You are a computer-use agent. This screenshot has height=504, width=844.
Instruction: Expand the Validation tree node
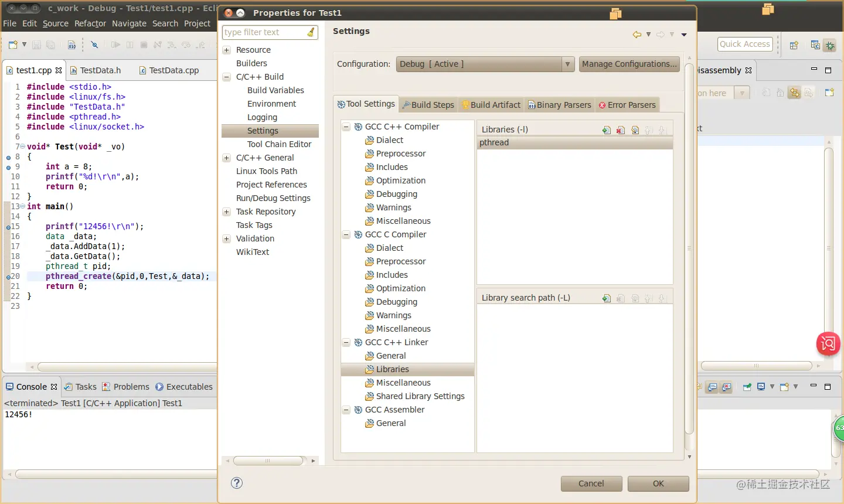coord(226,239)
